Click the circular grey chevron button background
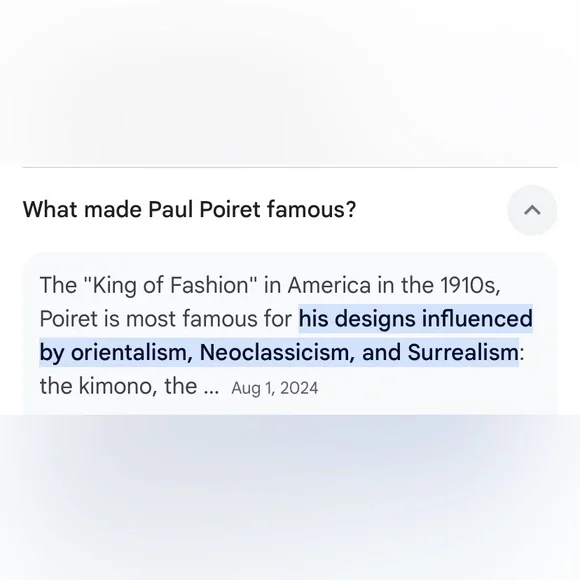Image resolution: width=580 pixels, height=580 pixels. coord(532,210)
